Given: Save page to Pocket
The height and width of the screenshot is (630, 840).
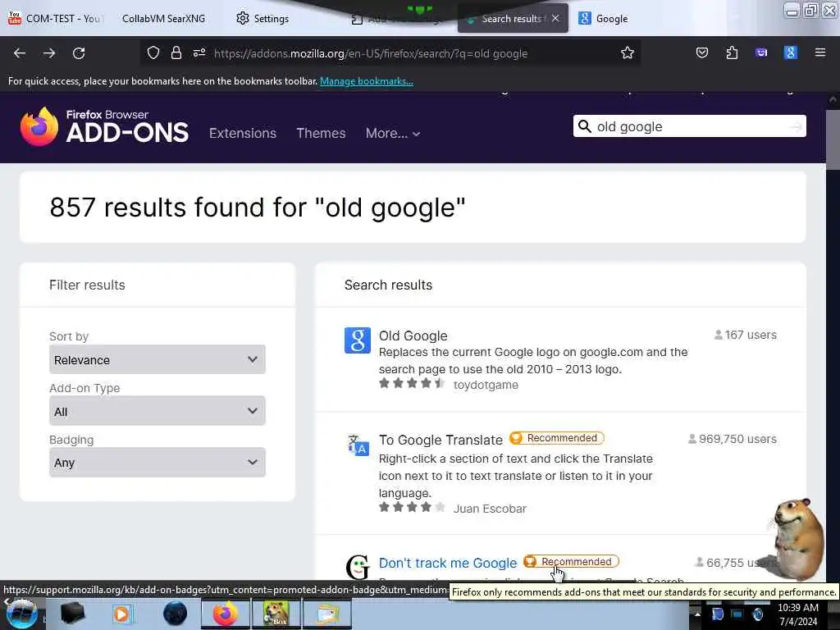Looking at the screenshot, I should tap(702, 53).
